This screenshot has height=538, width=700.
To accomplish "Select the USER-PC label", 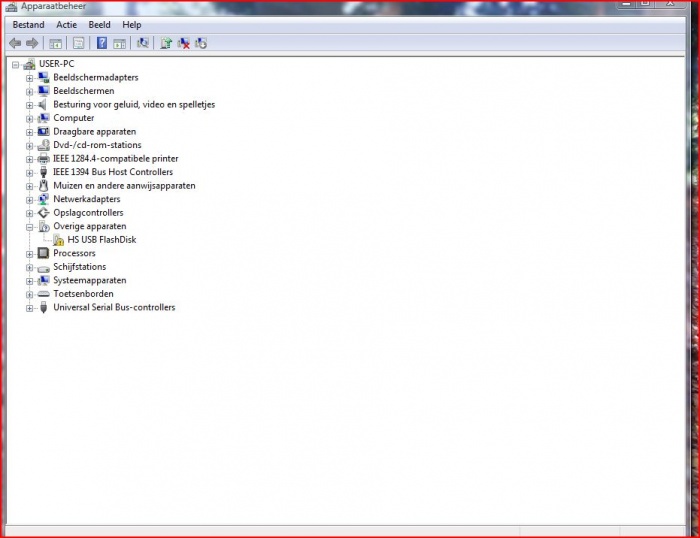I will (57, 64).
